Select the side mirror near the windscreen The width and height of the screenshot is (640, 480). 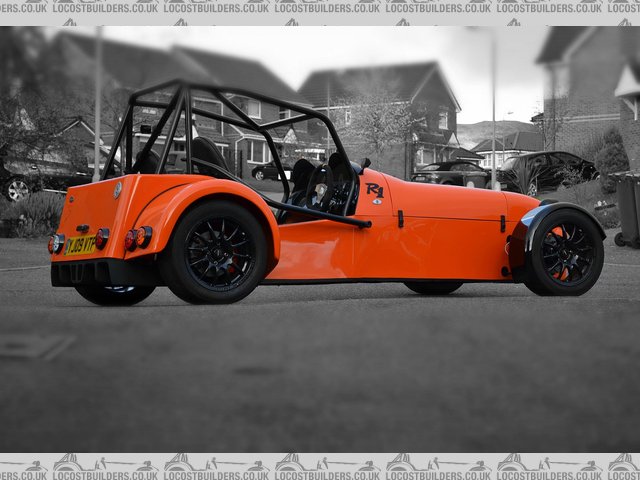[364, 163]
